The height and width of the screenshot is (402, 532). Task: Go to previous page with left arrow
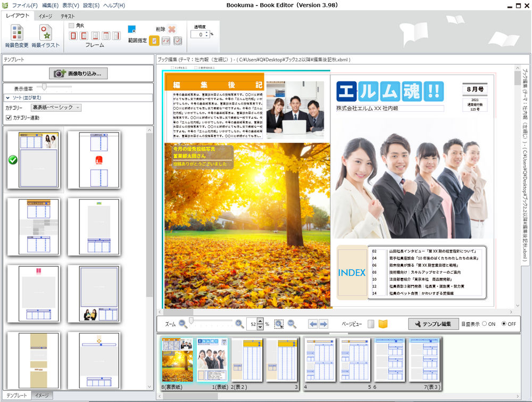pos(313,324)
